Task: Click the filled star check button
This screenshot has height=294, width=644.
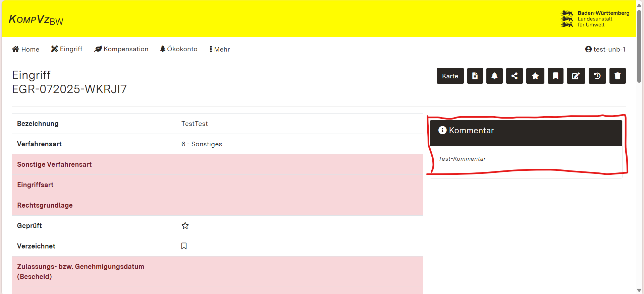Action: coord(535,76)
